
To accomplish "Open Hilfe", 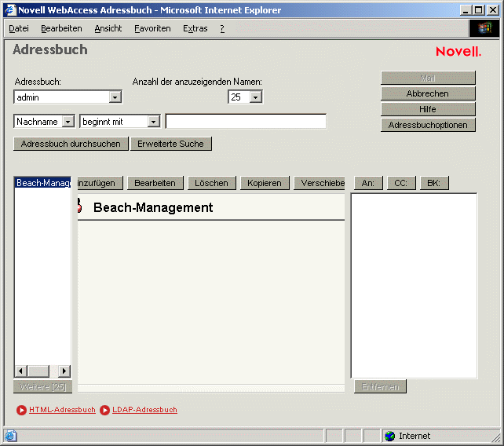I will click(428, 109).
